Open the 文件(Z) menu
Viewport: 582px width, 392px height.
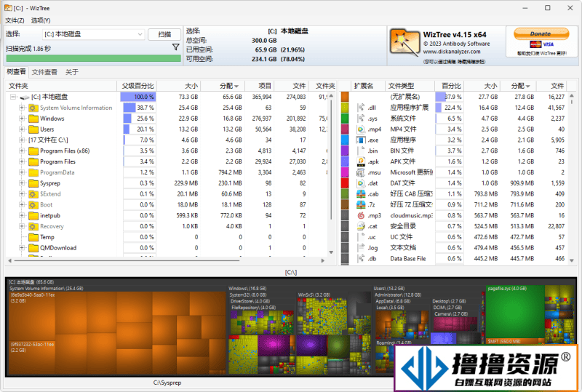pyautogui.click(x=15, y=20)
